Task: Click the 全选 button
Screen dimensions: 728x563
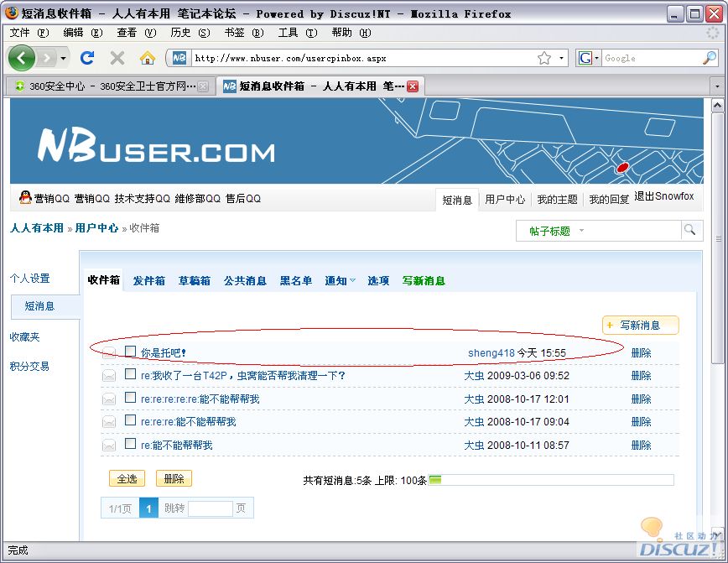Action: point(127,478)
